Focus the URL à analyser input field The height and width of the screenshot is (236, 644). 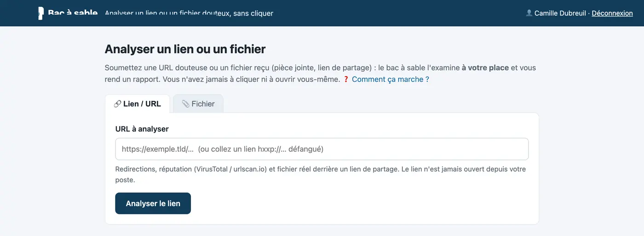point(322,149)
